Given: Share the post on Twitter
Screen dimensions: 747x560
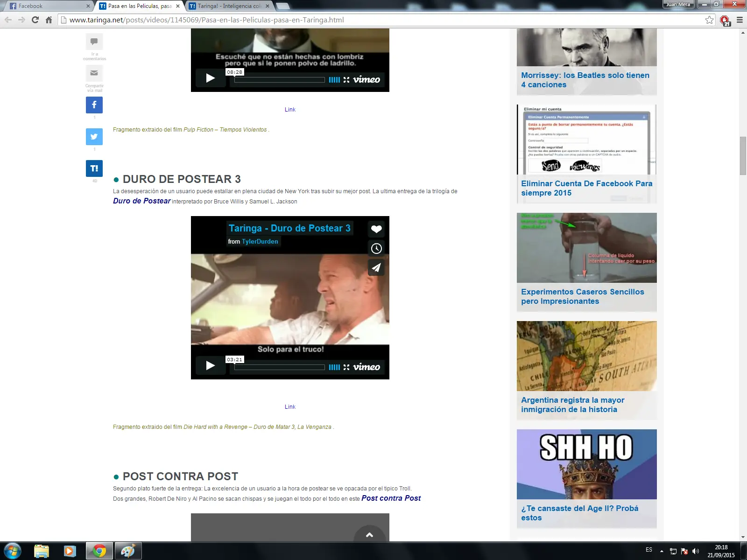Looking at the screenshot, I should coord(94,137).
